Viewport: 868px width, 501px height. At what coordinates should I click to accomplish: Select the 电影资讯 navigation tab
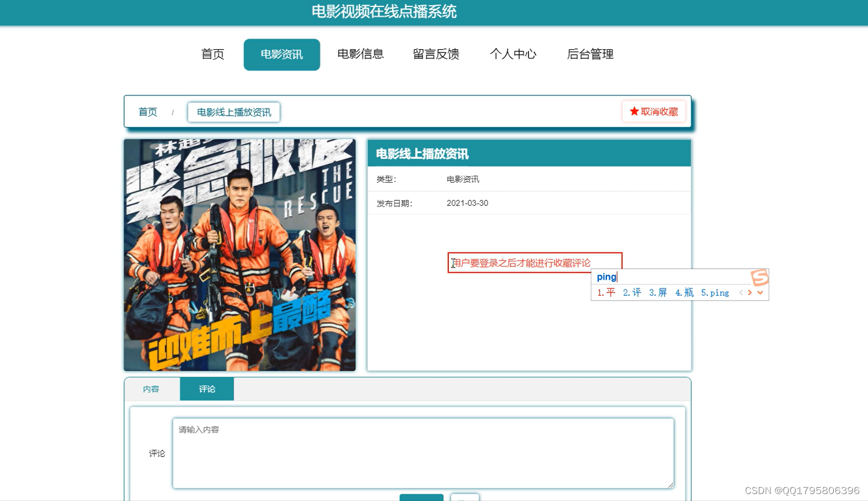282,54
